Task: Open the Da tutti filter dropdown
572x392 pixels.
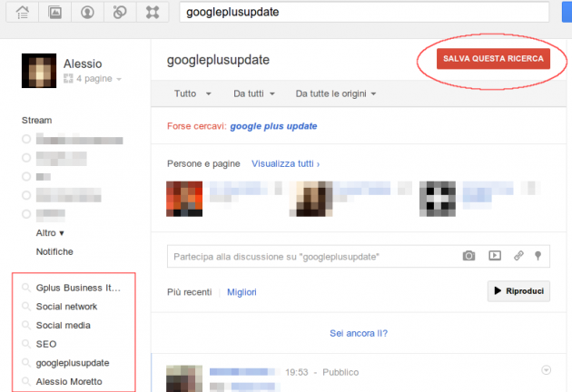Action: [x=254, y=93]
